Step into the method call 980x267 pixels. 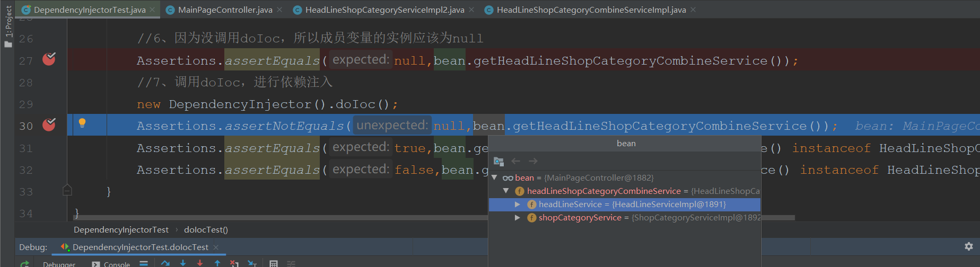(x=183, y=263)
